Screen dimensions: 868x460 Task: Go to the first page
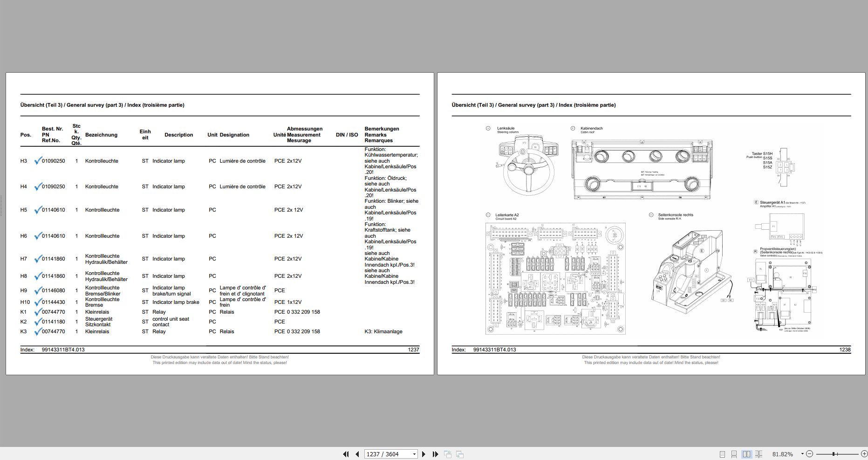coord(346,454)
